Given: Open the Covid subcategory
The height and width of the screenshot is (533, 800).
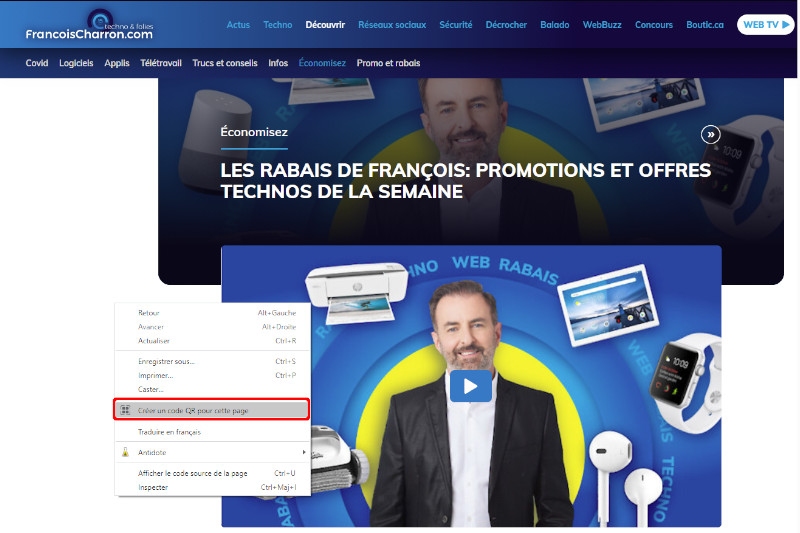Looking at the screenshot, I should click(37, 63).
